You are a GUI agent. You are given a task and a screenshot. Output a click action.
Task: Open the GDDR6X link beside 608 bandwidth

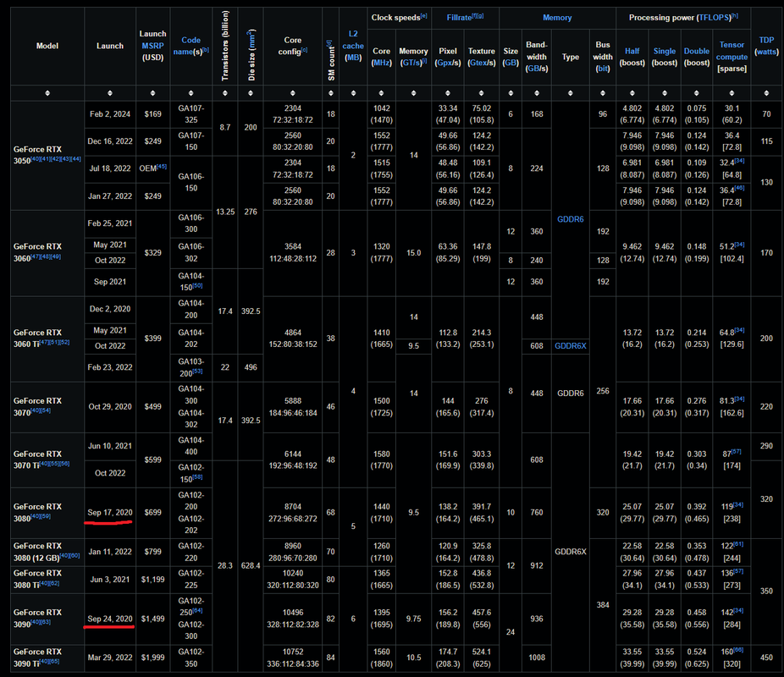click(571, 346)
